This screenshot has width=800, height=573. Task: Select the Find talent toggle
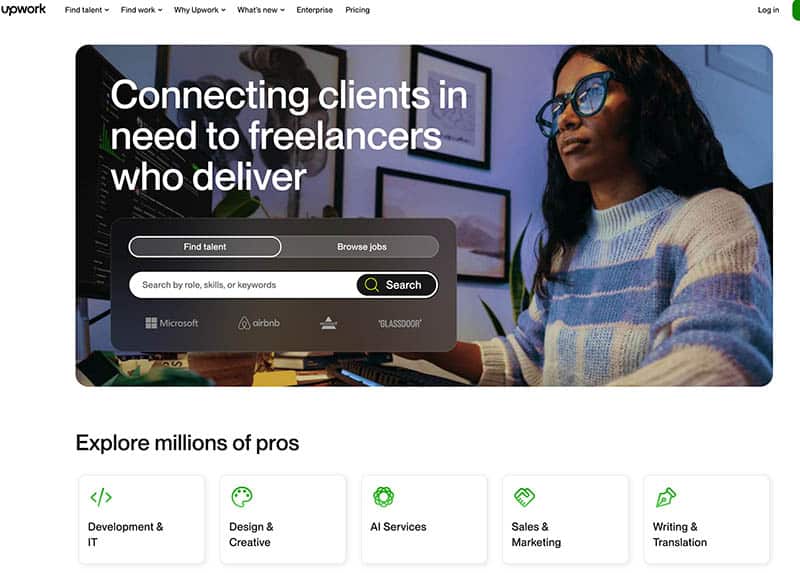[x=205, y=246]
